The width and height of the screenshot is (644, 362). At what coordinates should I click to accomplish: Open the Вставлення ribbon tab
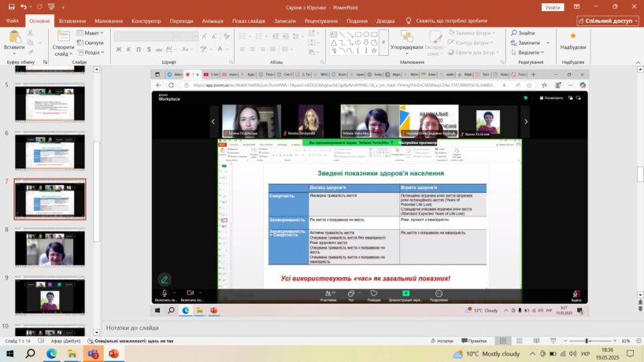click(x=72, y=21)
